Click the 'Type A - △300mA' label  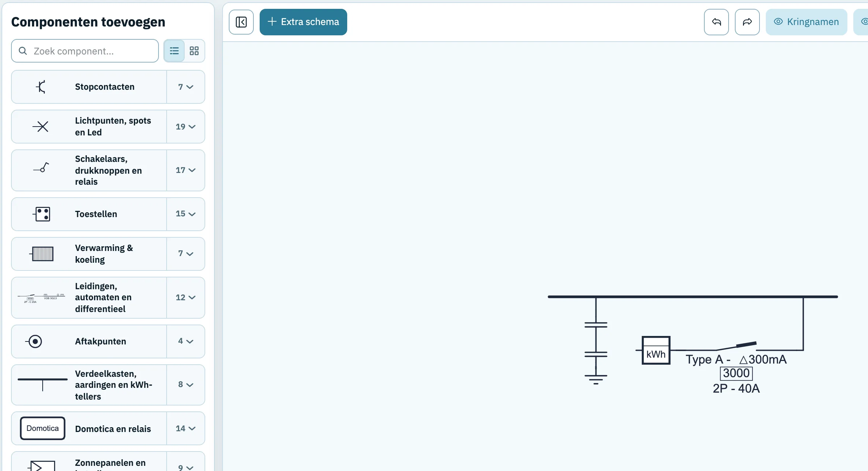(736, 360)
